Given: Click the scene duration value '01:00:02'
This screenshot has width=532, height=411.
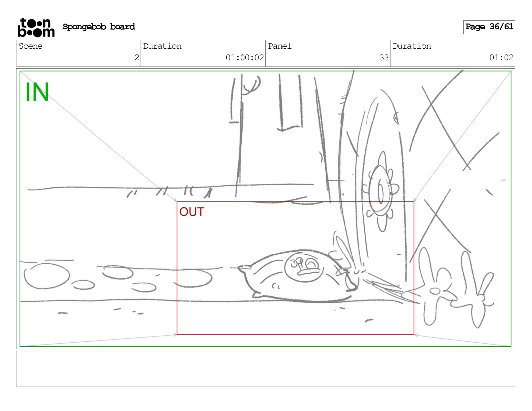Looking at the screenshot, I should coord(245,58).
